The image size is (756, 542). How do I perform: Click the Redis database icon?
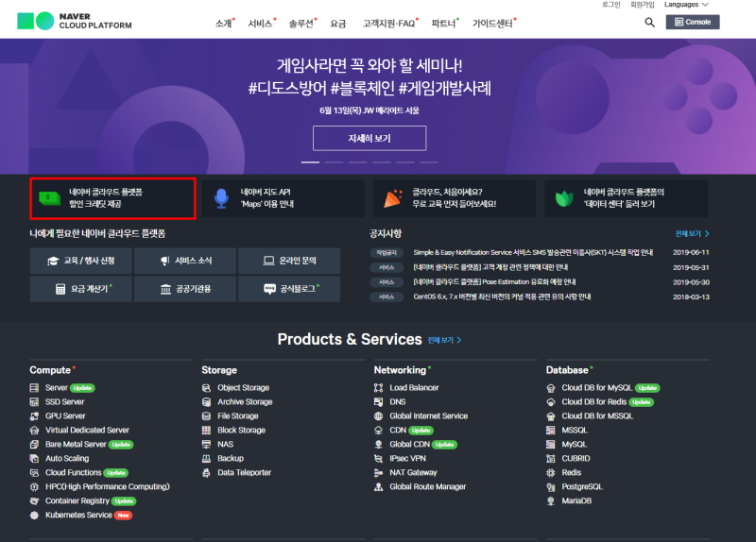pyautogui.click(x=551, y=473)
